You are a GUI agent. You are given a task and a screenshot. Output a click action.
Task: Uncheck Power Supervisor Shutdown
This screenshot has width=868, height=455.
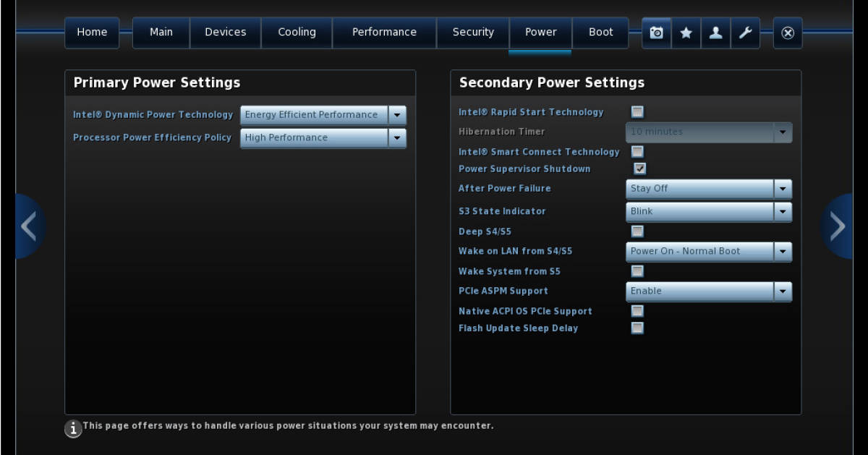[637, 168]
